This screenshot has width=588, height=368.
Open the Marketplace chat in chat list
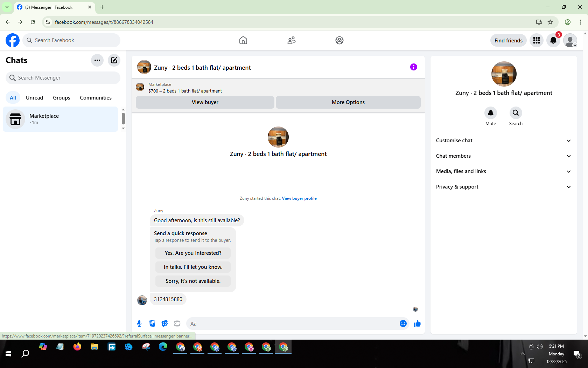tap(61, 119)
